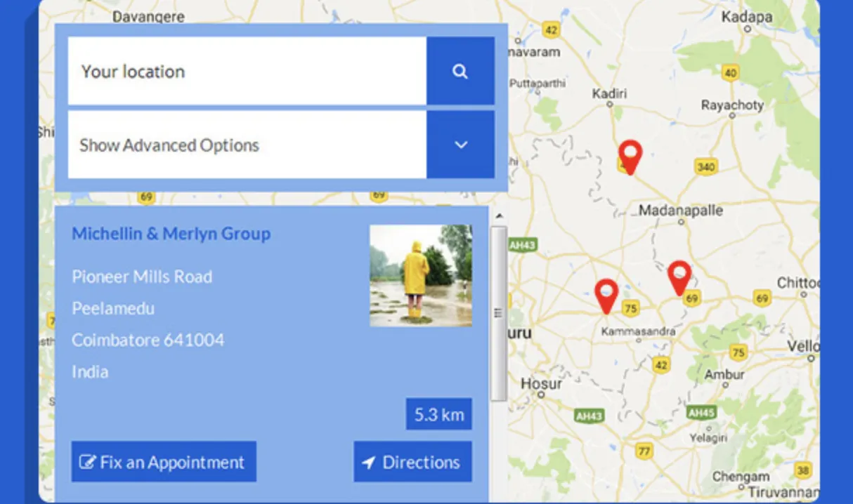This screenshot has width=853, height=504.
Task: Click the Madanapalle city label on map
Action: (x=681, y=210)
